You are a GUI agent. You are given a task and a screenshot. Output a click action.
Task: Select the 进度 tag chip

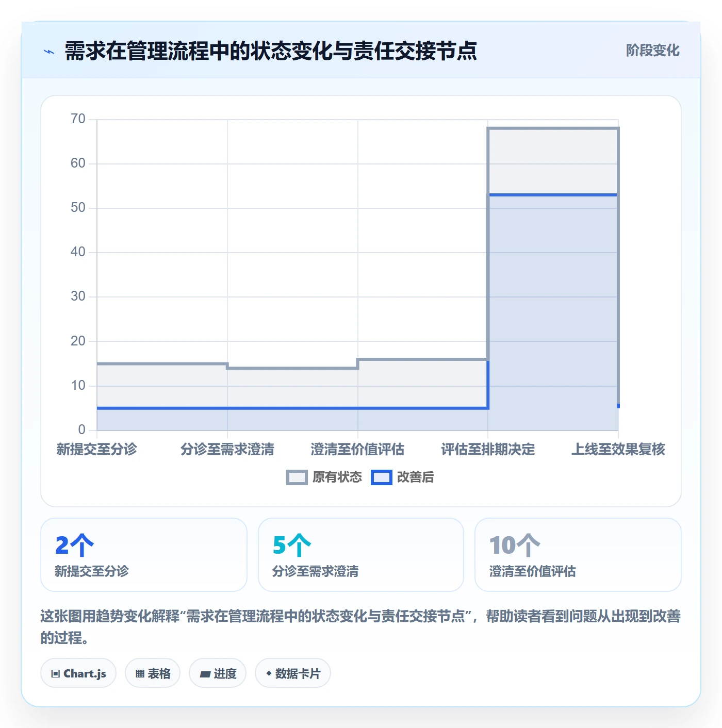point(218,673)
